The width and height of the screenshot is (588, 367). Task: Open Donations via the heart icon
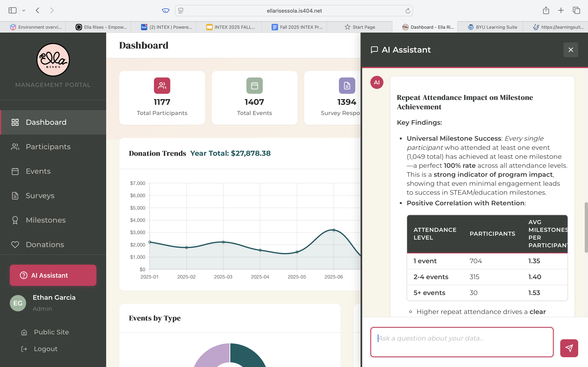pyautogui.click(x=15, y=245)
